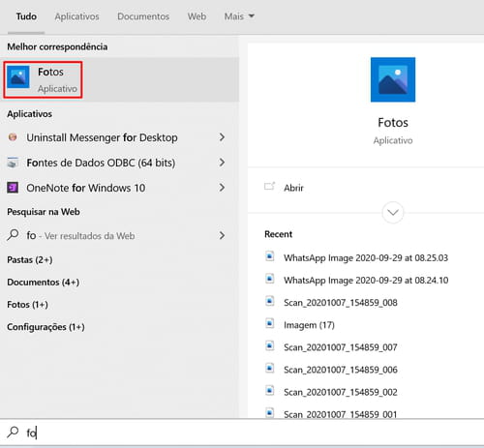Open OneNote for Windows 10 icon
The image size is (484, 448).
(x=13, y=188)
